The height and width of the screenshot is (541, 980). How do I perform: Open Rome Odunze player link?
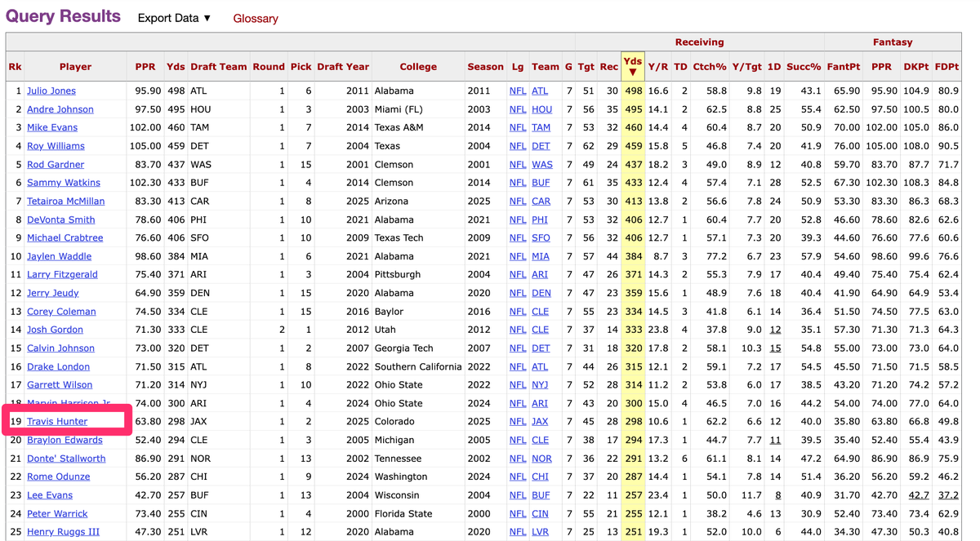(59, 477)
